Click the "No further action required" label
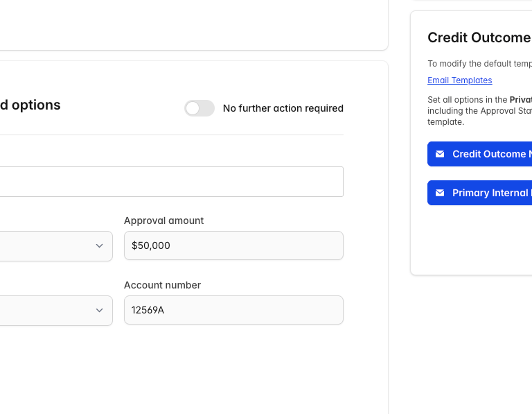The image size is (532, 414). (x=283, y=108)
